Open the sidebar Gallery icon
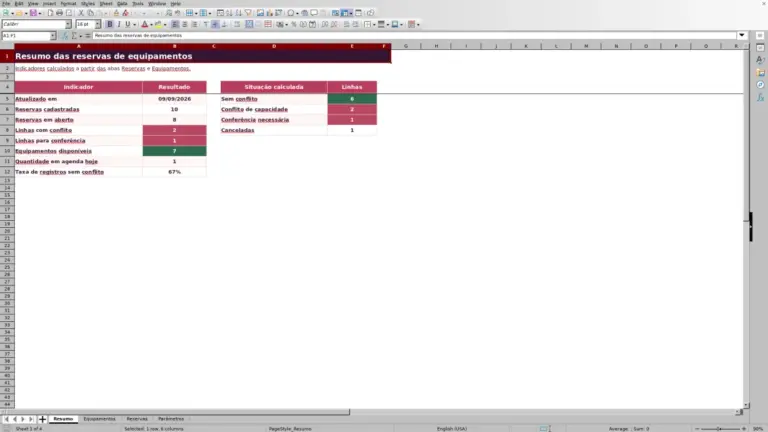The width and height of the screenshot is (768, 432). (x=760, y=72)
